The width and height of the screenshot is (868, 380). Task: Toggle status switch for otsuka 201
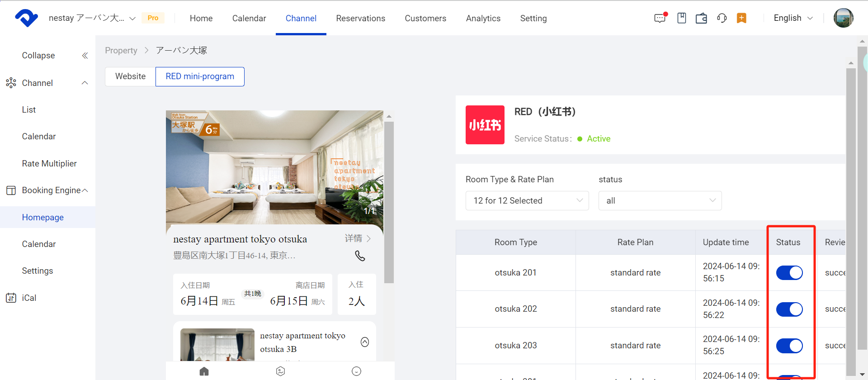(x=789, y=273)
